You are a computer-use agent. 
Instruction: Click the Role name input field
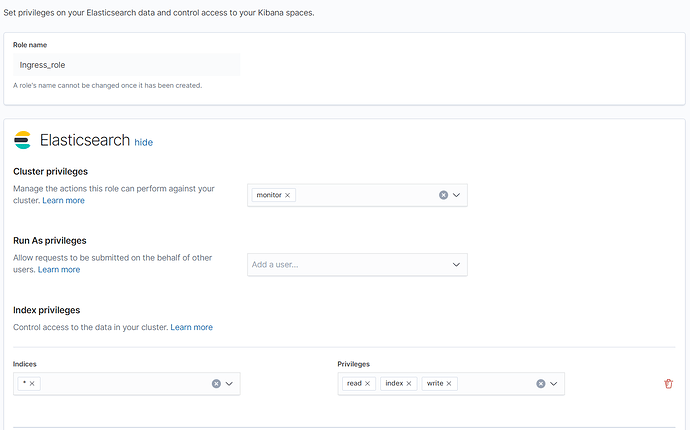pyautogui.click(x=126, y=65)
